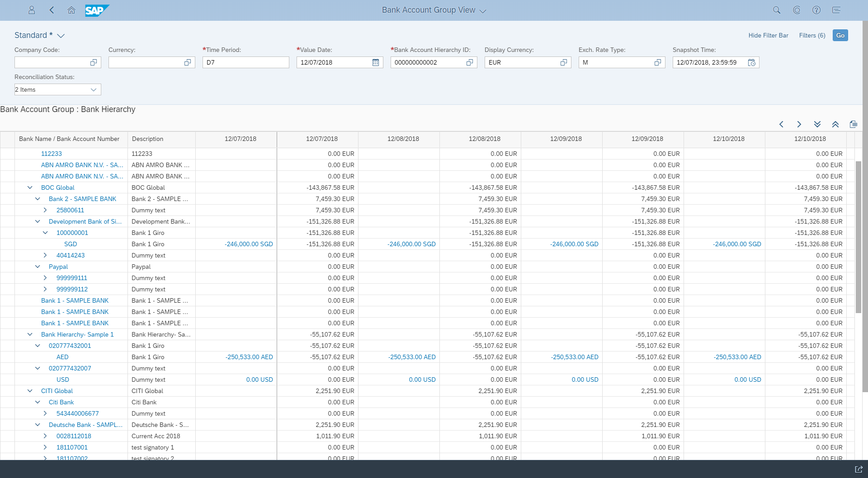This screenshot has height=478, width=868.
Task: Open the -250,533.00 AED amount under first 12/07/2018
Action: coord(249,357)
